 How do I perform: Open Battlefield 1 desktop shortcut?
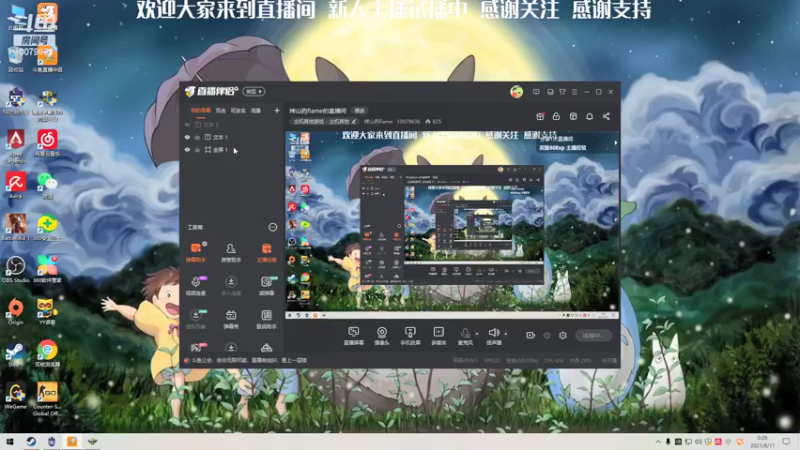[15, 227]
